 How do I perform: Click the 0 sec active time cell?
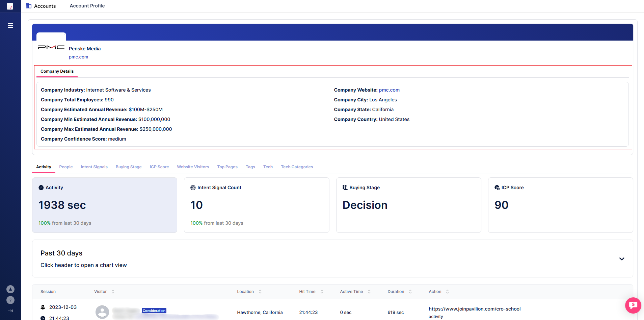tap(346, 313)
